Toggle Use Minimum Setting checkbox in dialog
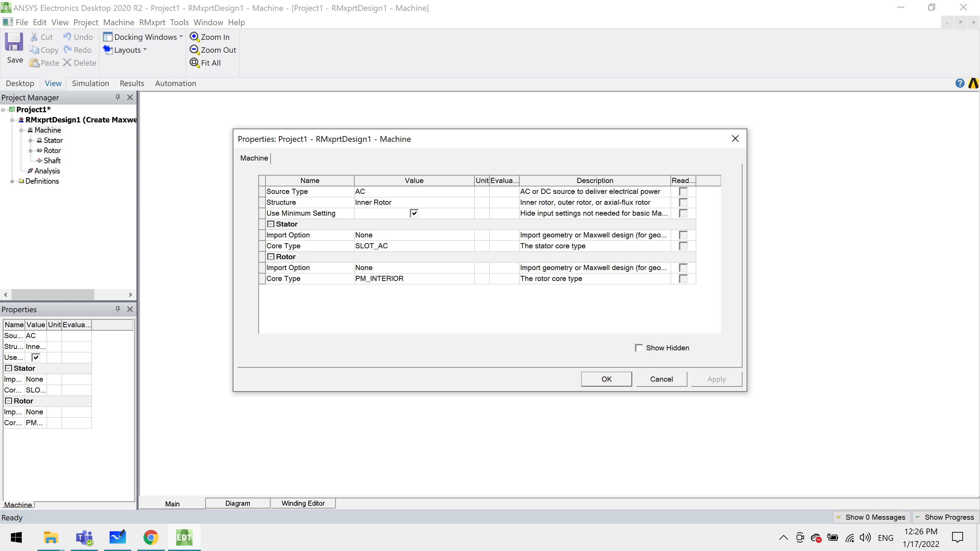Image resolution: width=980 pixels, height=551 pixels. pos(414,213)
